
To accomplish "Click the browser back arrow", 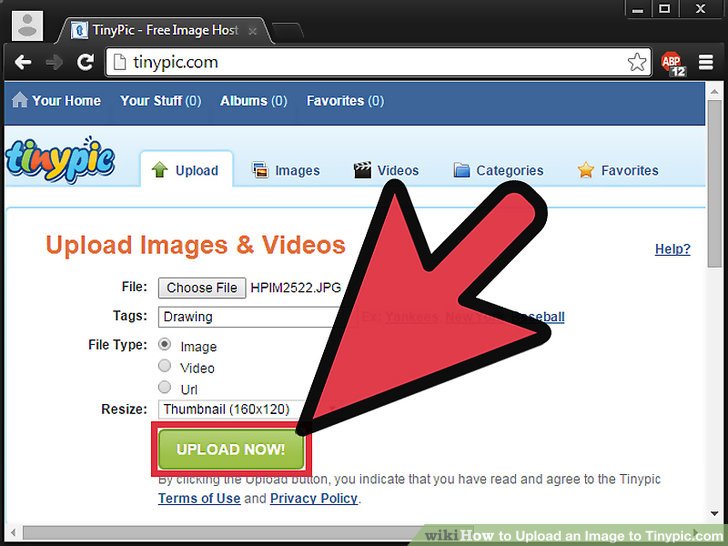I will (22, 62).
